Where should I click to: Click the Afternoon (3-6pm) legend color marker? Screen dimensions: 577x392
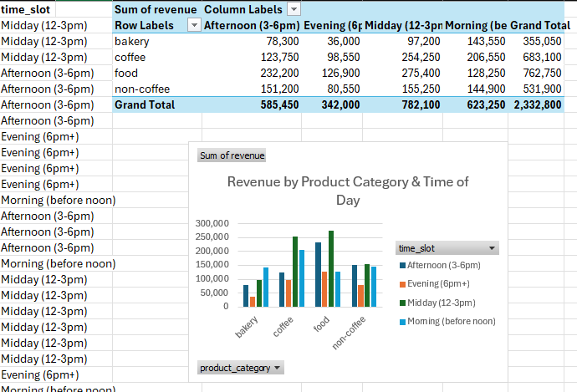402,265
